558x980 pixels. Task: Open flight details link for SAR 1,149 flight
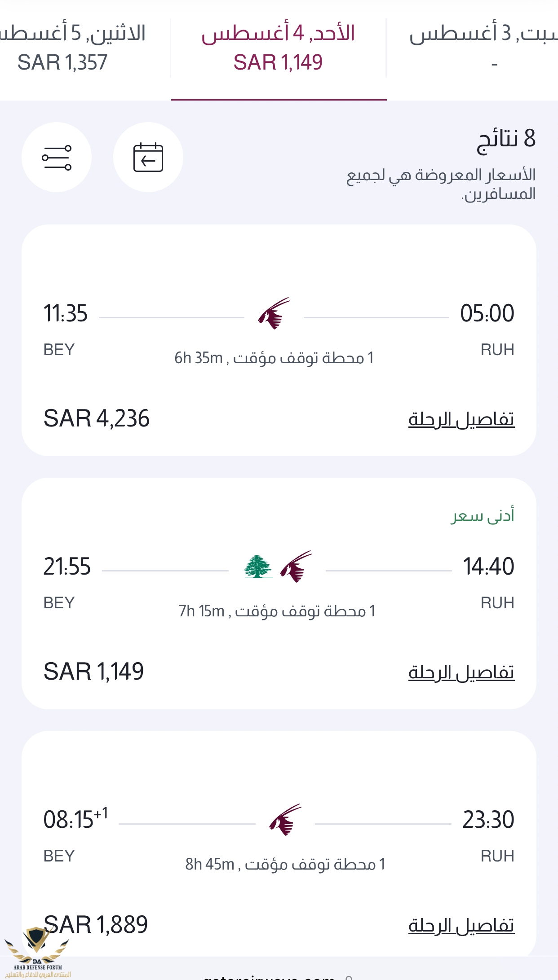coord(461,672)
